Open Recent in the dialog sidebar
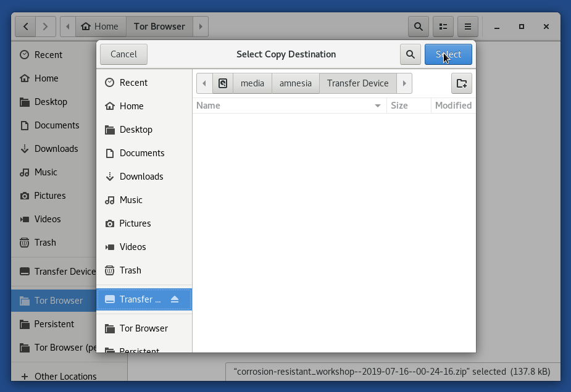This screenshot has height=392, width=571. coord(144,83)
